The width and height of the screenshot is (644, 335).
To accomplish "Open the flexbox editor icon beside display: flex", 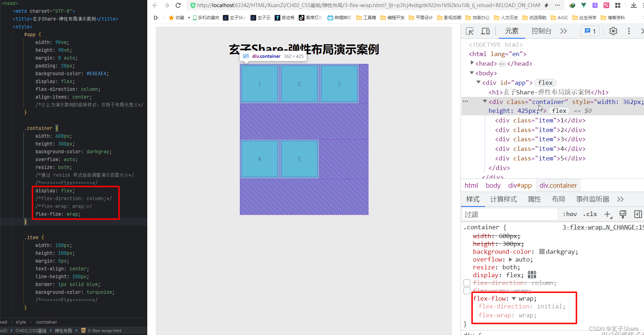I will (x=532, y=275).
